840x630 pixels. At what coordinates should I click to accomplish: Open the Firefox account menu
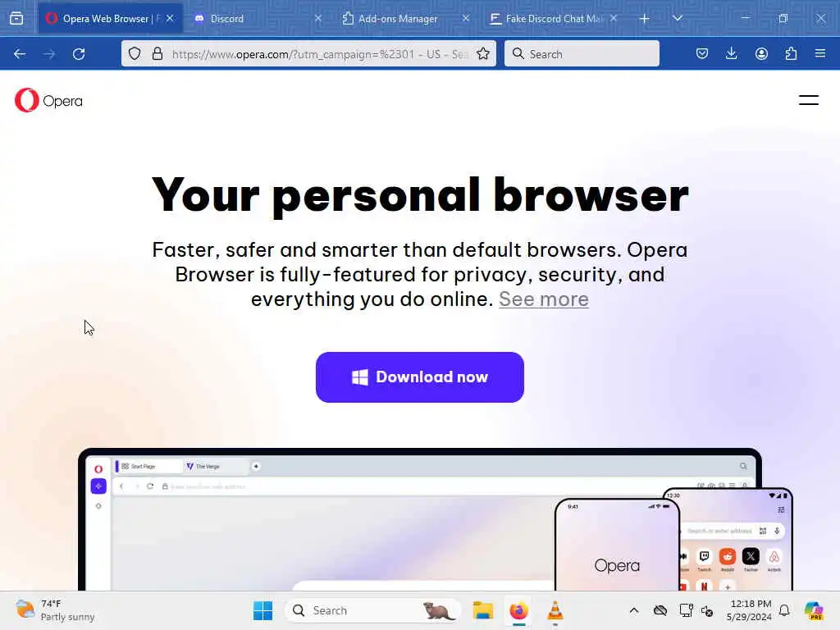[761, 53]
